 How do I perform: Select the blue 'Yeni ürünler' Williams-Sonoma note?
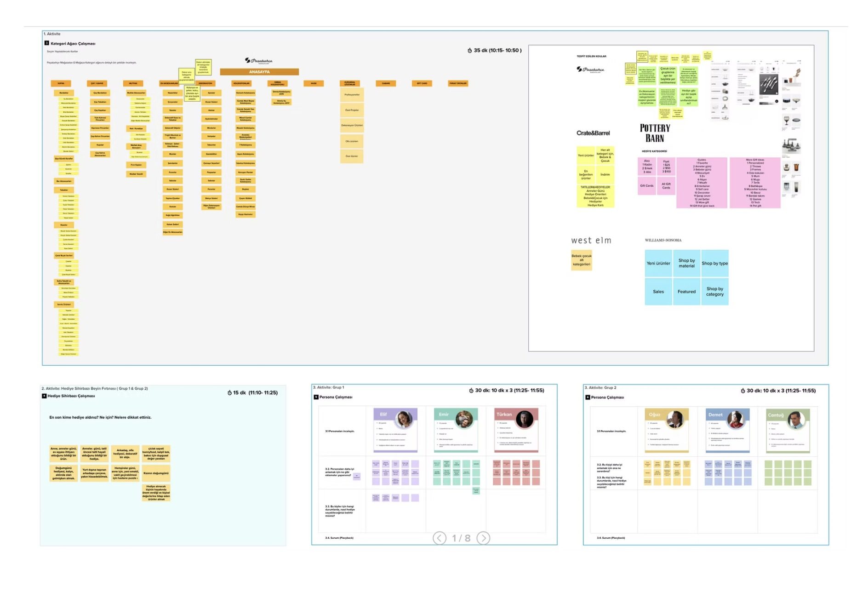(658, 263)
